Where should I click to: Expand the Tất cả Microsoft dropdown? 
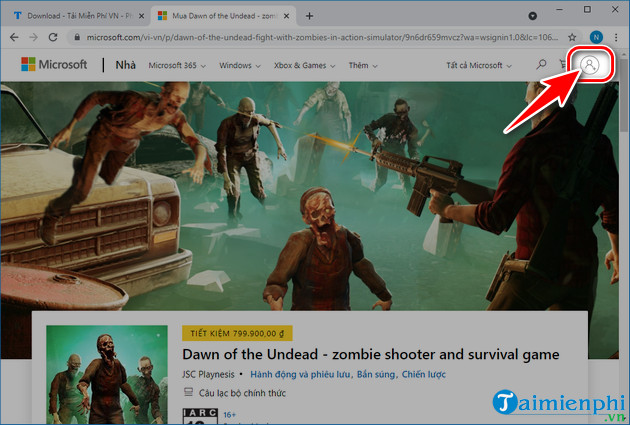pyautogui.click(x=479, y=65)
